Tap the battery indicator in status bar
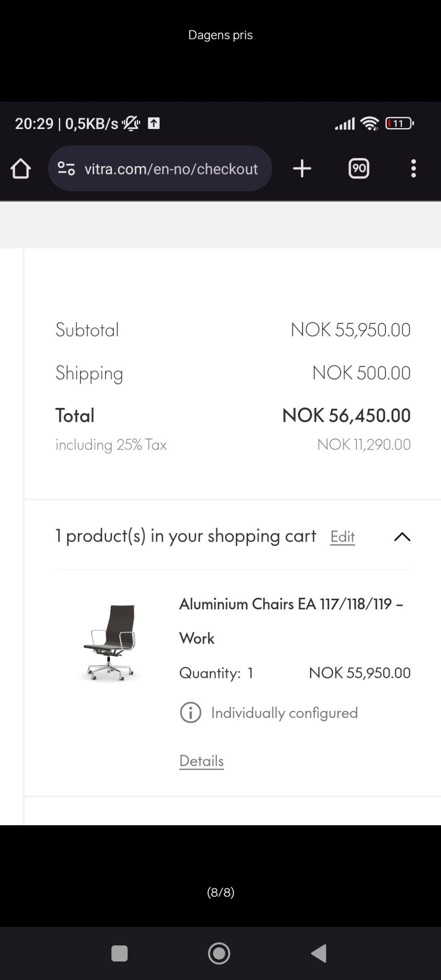This screenshot has height=980, width=441. click(x=399, y=123)
